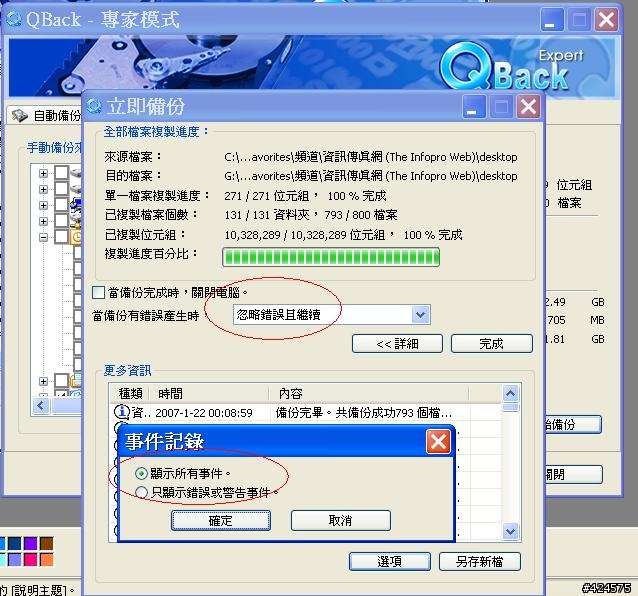Image resolution: width=638 pixels, height=596 pixels.
Task: Select 只顯示錯誤或警告事件 radio option
Action: 141,492
